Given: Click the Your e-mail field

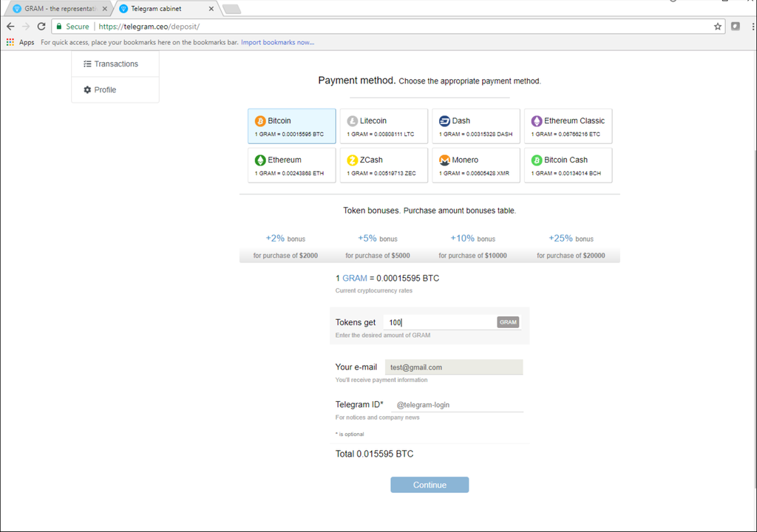Looking at the screenshot, I should 453,367.
